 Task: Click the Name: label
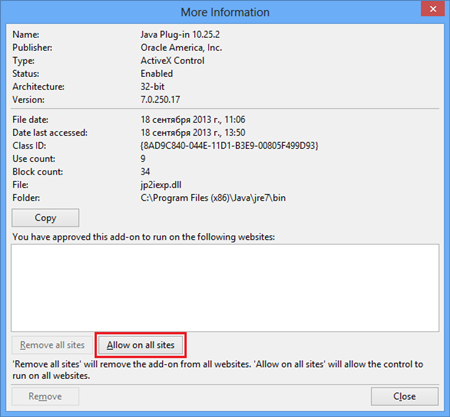pos(26,35)
